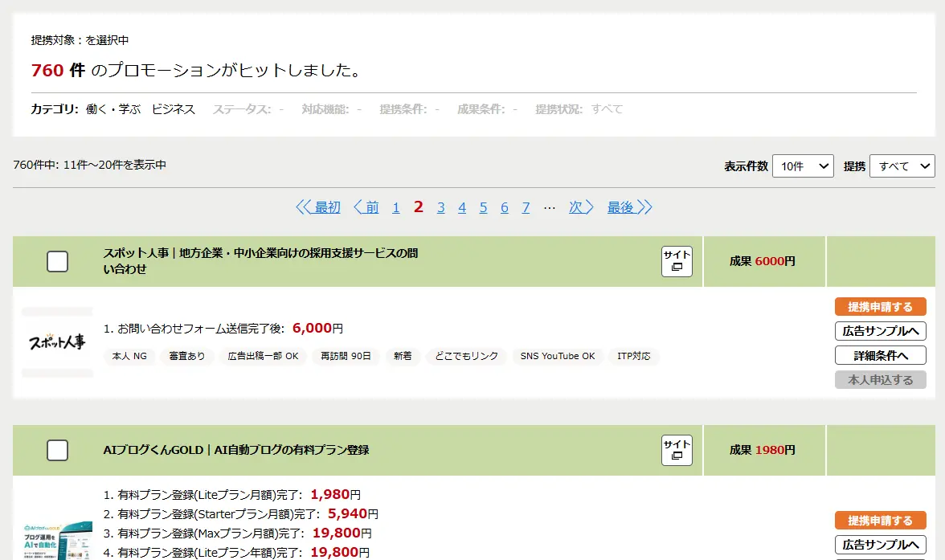Screen dimensions: 945x560
Task: Click the AIブログくんGOLD promotion title
Action: (236, 450)
